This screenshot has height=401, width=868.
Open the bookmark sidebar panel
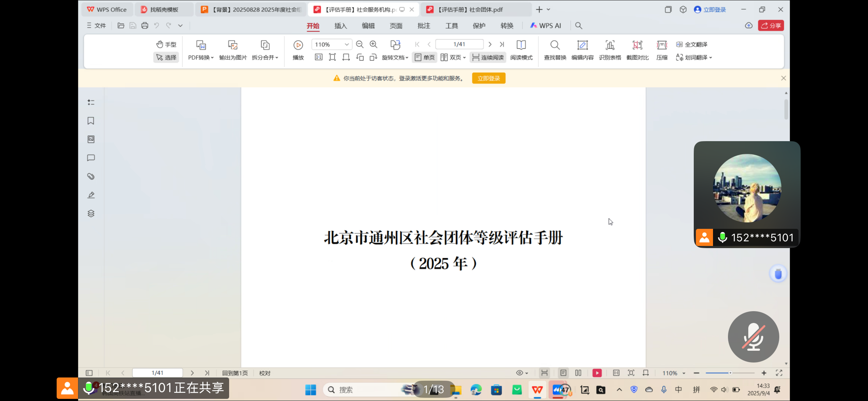91,121
